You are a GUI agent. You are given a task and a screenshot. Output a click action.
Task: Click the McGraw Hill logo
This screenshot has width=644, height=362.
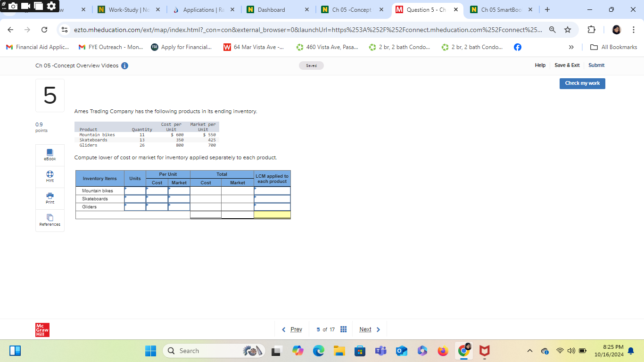[42, 330]
